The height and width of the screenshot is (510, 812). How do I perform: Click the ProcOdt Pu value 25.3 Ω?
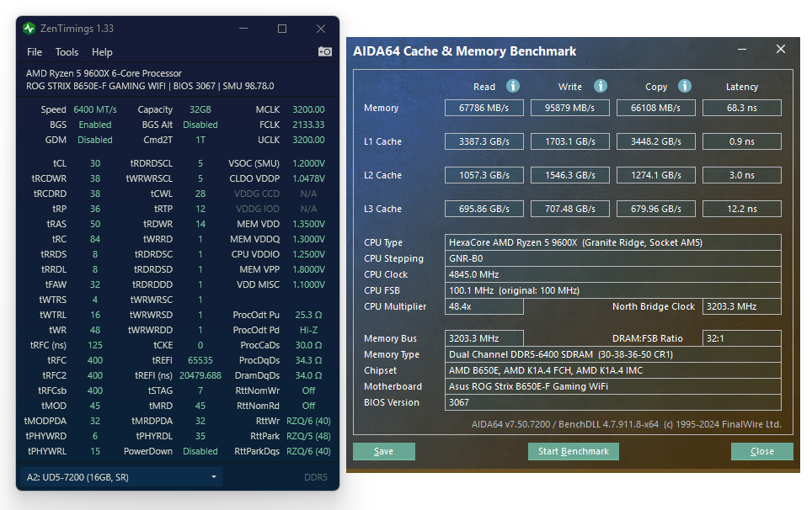pyautogui.click(x=308, y=315)
